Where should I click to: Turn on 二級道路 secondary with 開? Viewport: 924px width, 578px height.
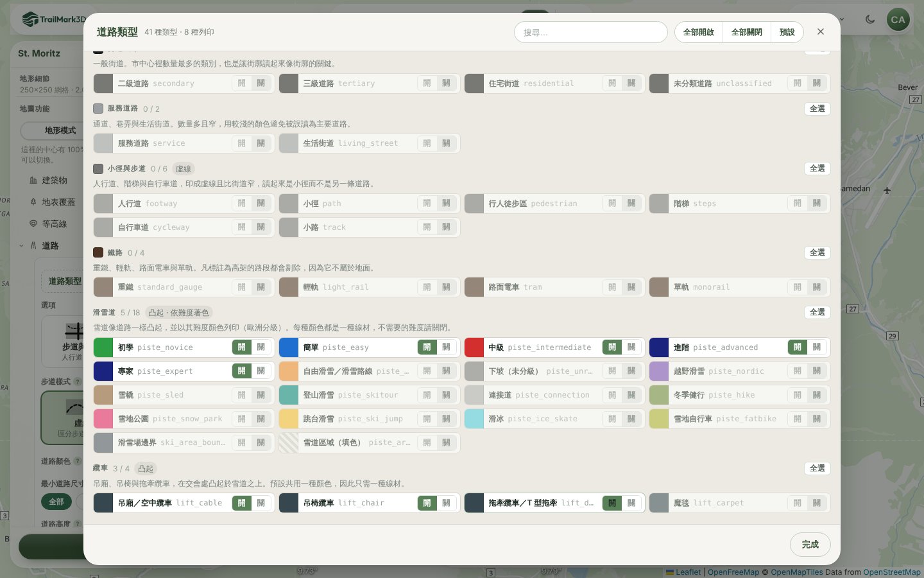pos(242,83)
